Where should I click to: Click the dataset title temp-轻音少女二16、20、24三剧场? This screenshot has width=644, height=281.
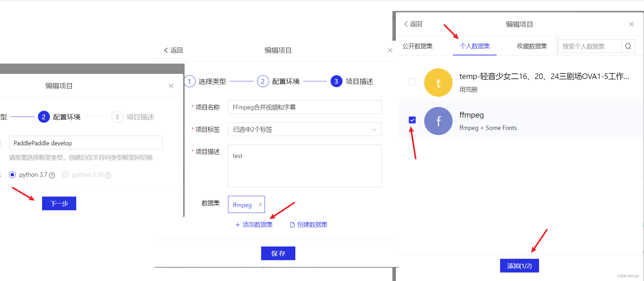tap(544, 76)
